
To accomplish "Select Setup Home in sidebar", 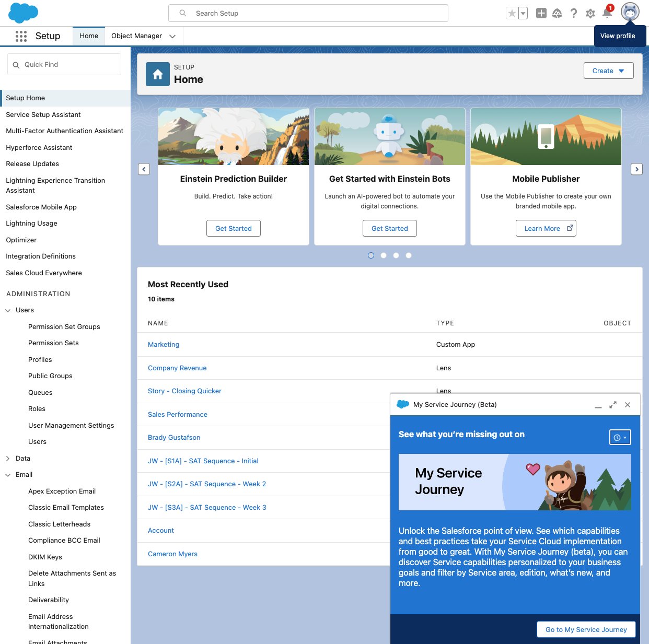I will tap(65, 98).
